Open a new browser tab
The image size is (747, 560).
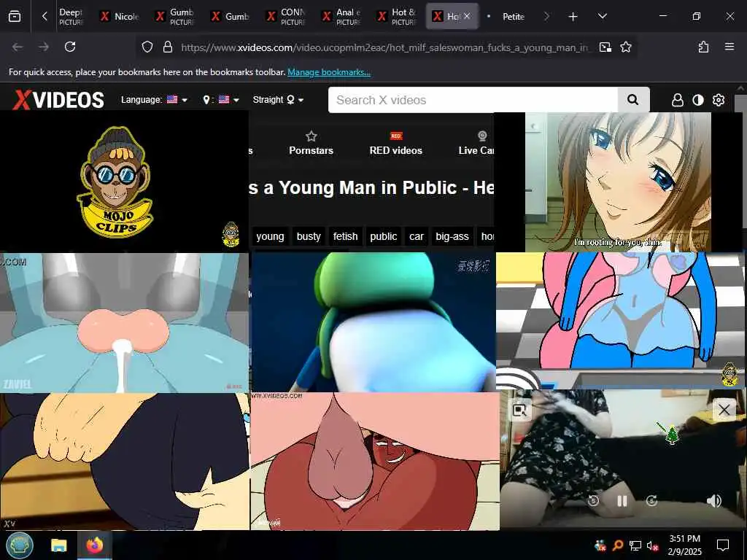(x=573, y=17)
